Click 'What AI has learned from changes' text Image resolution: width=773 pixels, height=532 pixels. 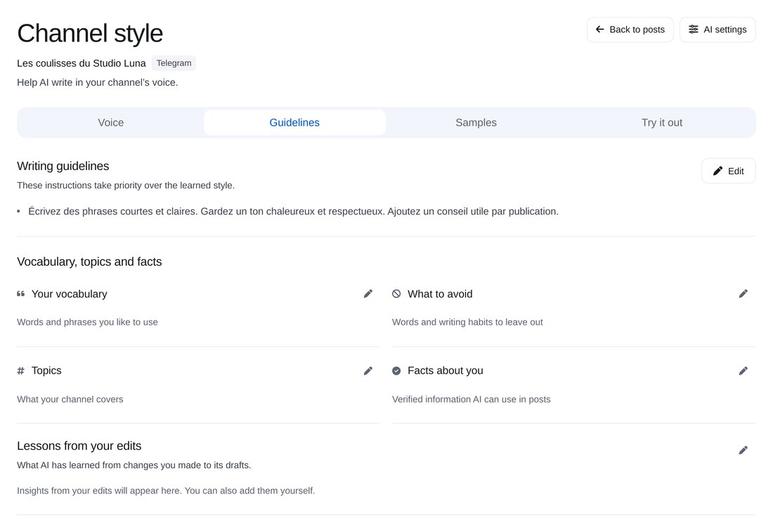pos(134,465)
